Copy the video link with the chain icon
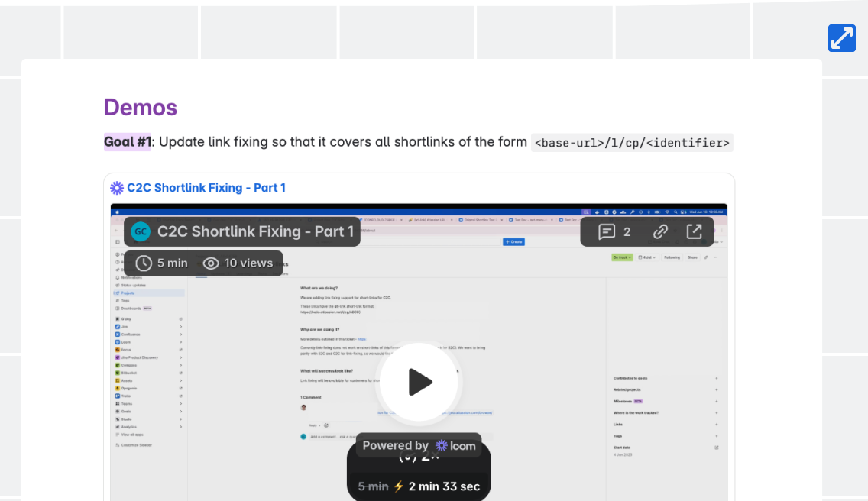This screenshot has width=868, height=501. tap(660, 231)
